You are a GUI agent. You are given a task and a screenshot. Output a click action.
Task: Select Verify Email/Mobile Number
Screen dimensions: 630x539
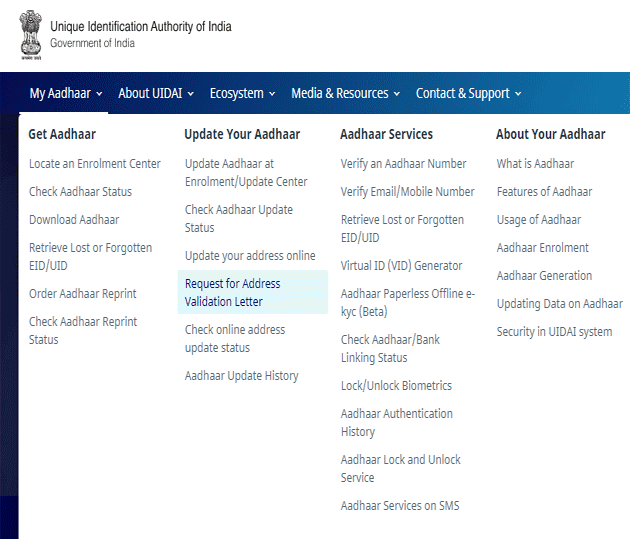[x=407, y=192]
